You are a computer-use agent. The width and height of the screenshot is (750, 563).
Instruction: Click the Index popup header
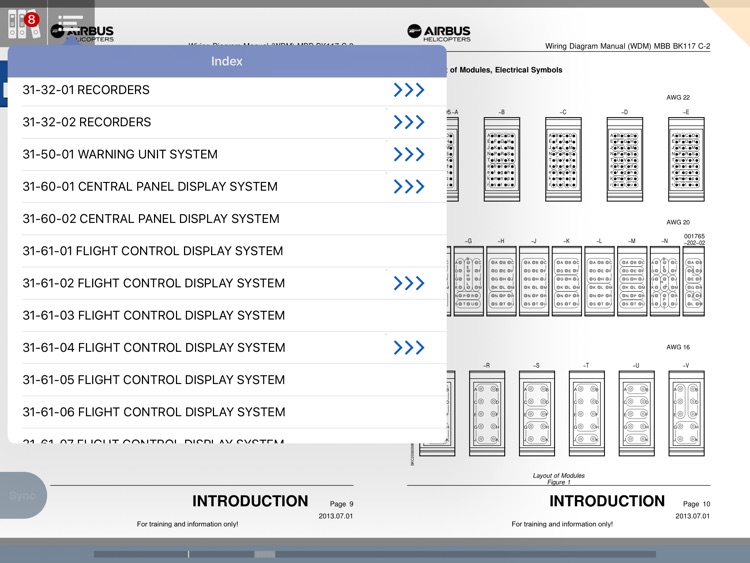click(x=227, y=61)
